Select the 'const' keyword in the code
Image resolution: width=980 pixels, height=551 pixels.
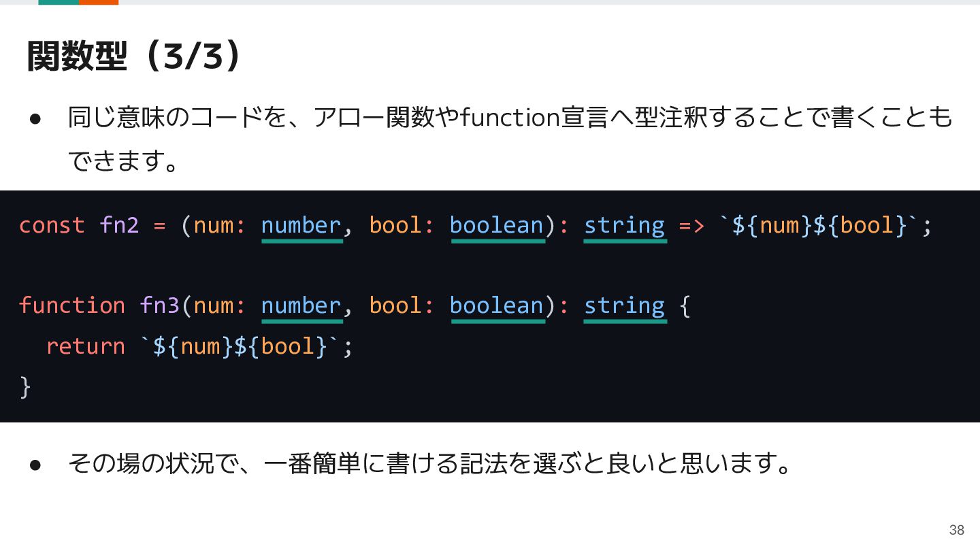pos(52,225)
